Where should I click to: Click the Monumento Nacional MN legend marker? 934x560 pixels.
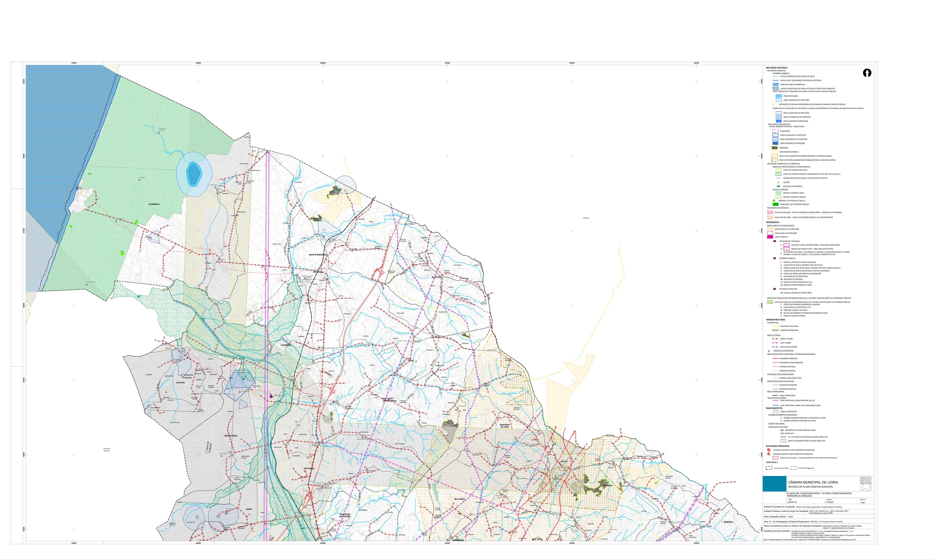(x=775, y=241)
